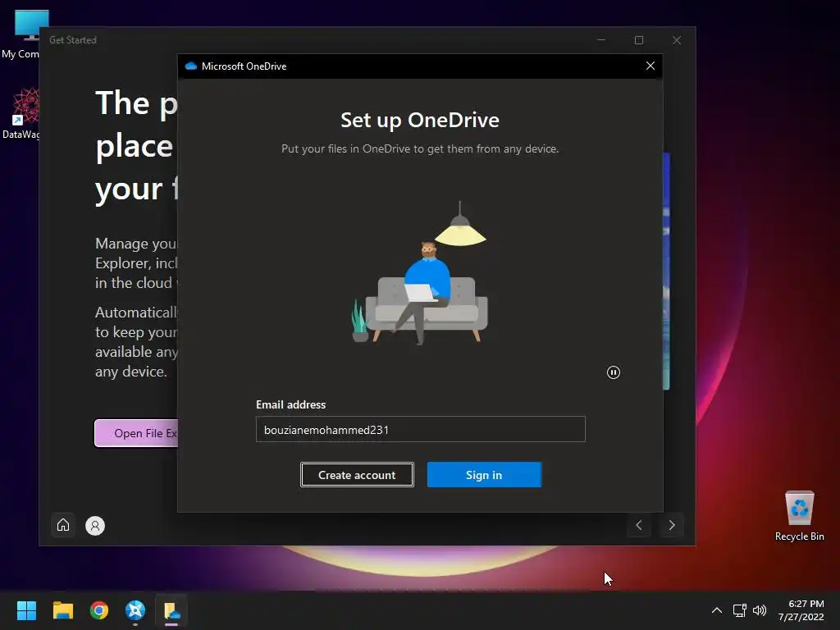The image size is (840, 630).
Task: Open network status tray icon
Action: pos(740,610)
